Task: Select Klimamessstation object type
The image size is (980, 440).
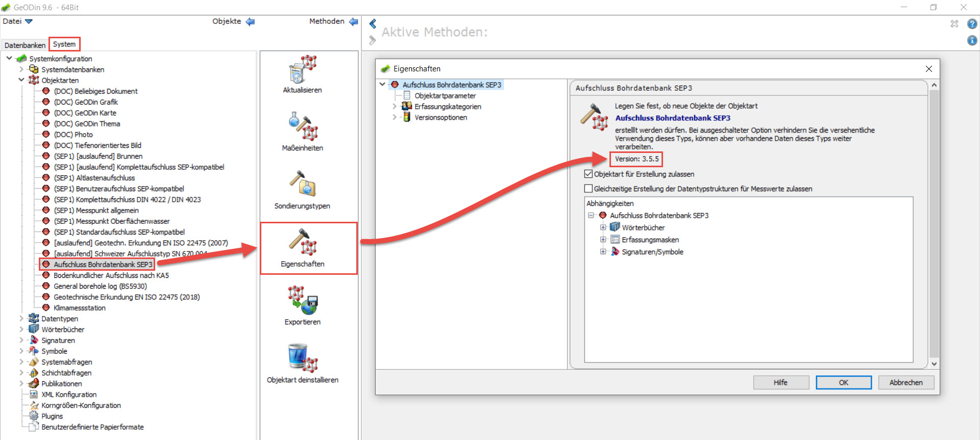Action: point(80,308)
